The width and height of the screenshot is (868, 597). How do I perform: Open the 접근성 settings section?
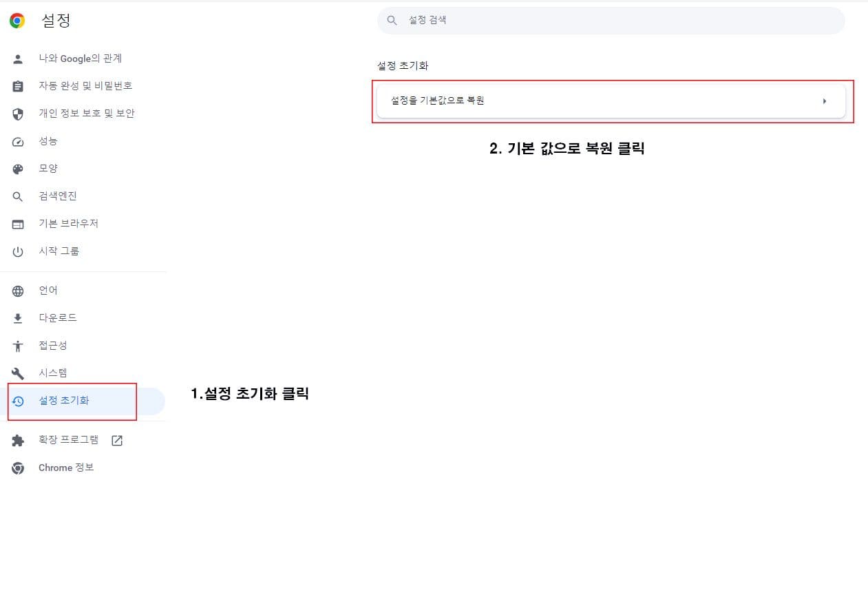tap(52, 345)
